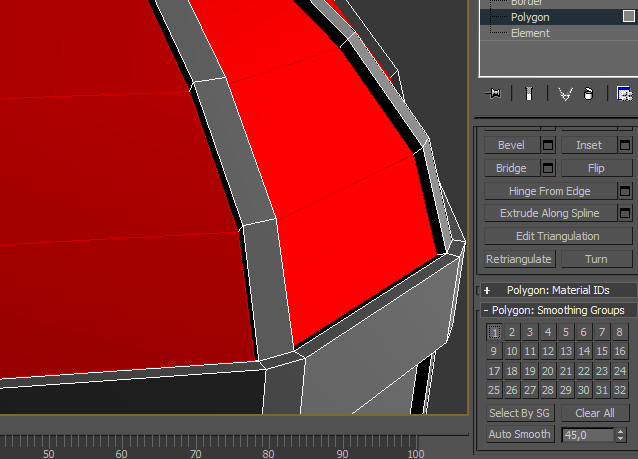Viewport: 638px width, 459px height.
Task: Click Remove Modifier trash icon
Action: 589,93
